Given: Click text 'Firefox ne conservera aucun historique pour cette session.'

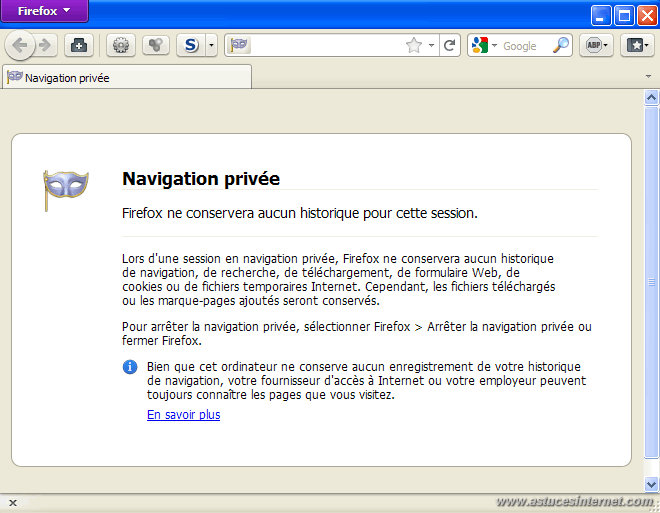Looking at the screenshot, I should [300, 213].
